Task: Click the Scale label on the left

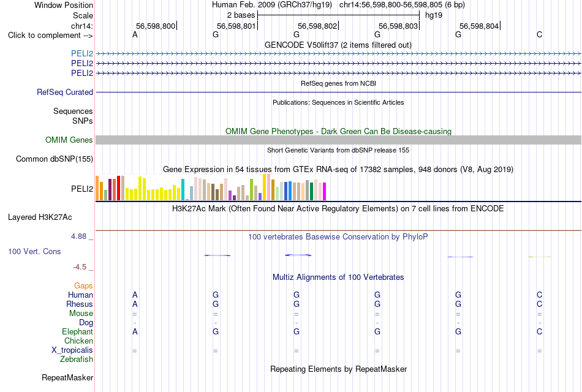Action: click(83, 15)
